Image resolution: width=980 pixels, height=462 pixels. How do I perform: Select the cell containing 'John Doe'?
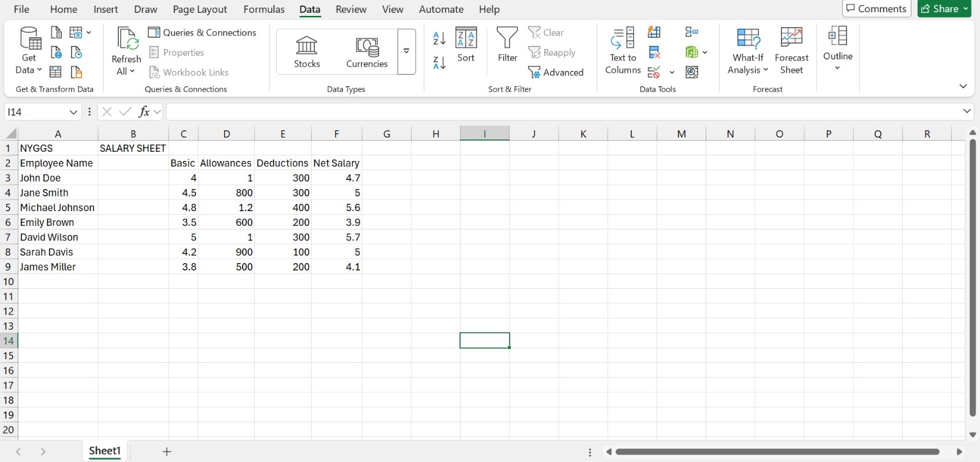coord(58,178)
